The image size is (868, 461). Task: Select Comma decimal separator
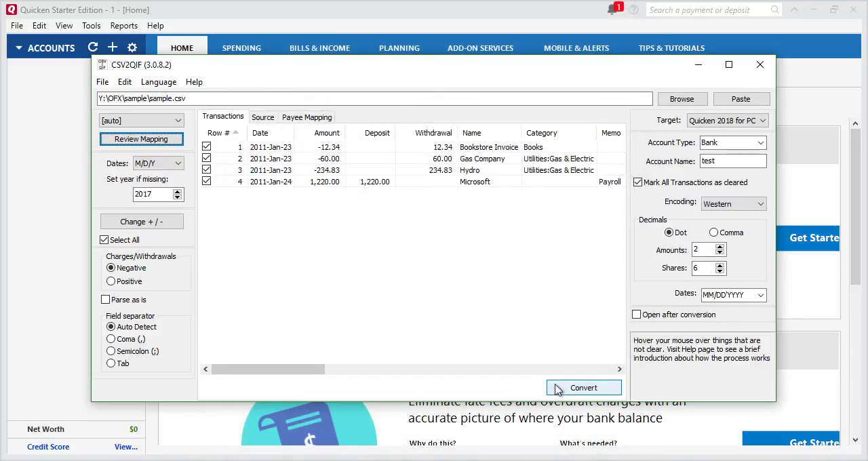tap(714, 232)
